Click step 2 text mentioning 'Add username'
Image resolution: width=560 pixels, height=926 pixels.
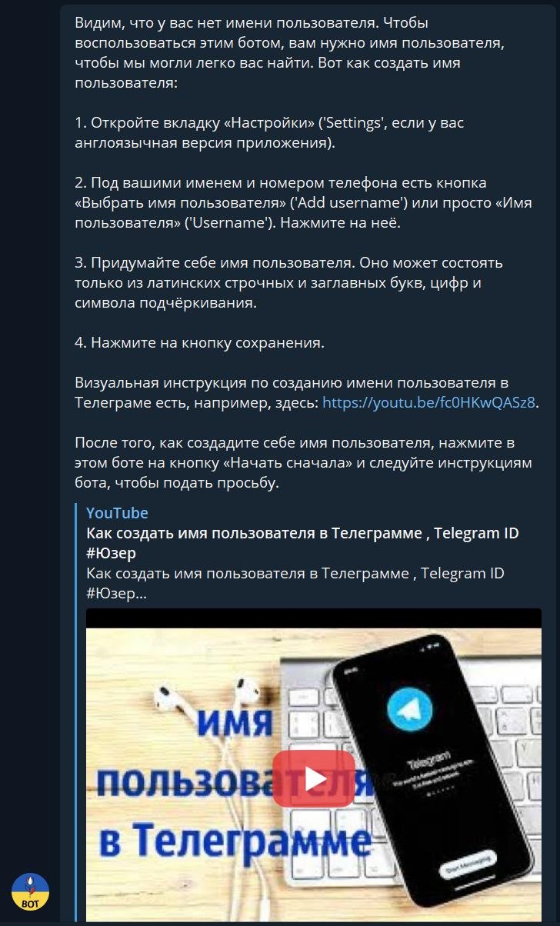[303, 202]
